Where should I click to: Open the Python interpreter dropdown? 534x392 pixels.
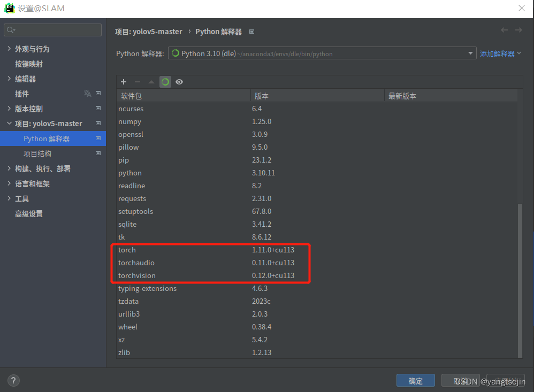322,53
